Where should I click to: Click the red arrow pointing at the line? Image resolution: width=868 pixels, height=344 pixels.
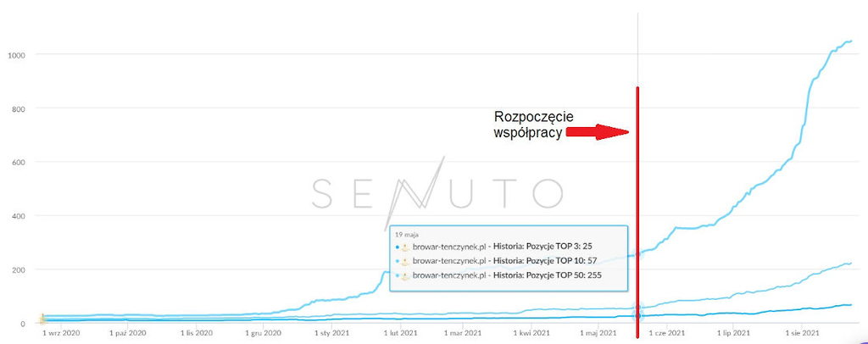pyautogui.click(x=597, y=132)
